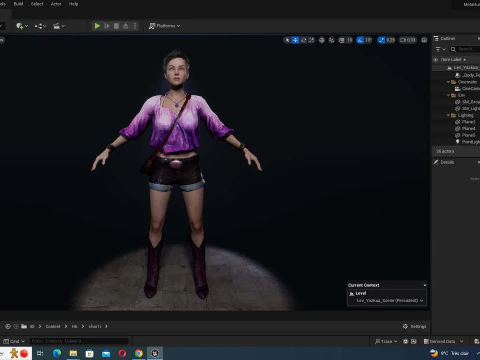The height and width of the screenshot is (360, 480).
Task: Open rotation snap angle value
Action: (368, 40)
